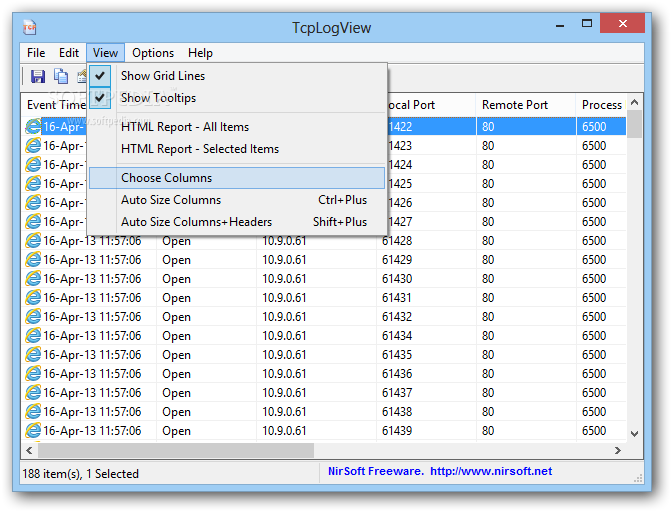Viewport: 672px width, 512px height.
Task: Click the TcpLogView window title text
Action: click(331, 27)
